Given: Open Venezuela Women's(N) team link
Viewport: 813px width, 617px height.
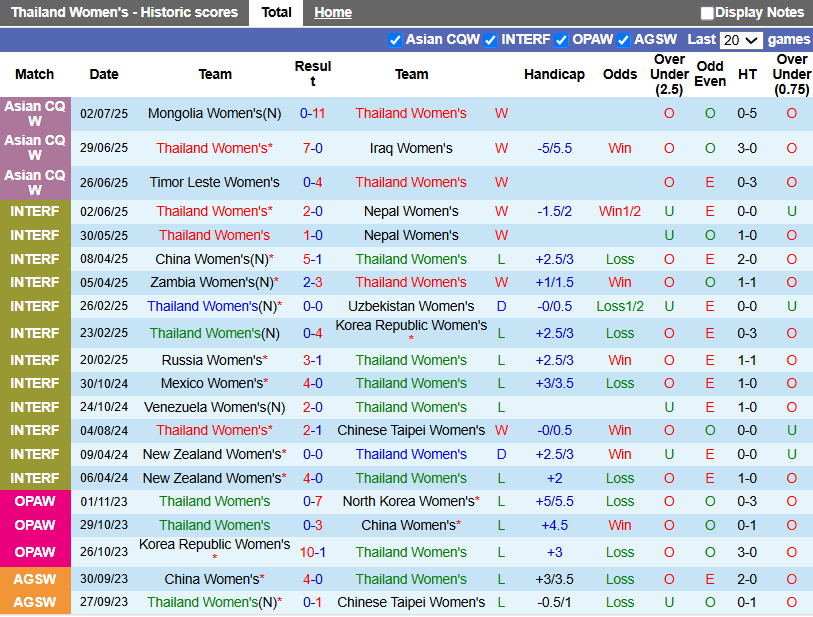Looking at the screenshot, I should 214,408.
